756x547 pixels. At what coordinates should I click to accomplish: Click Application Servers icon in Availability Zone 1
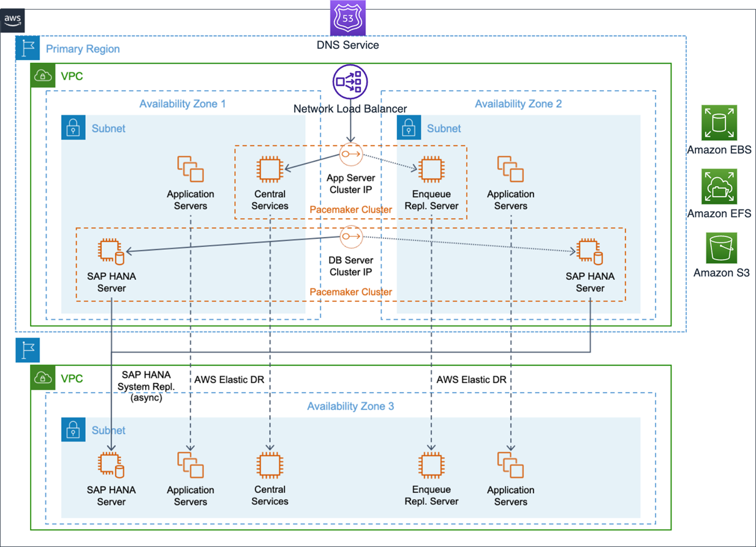click(191, 169)
